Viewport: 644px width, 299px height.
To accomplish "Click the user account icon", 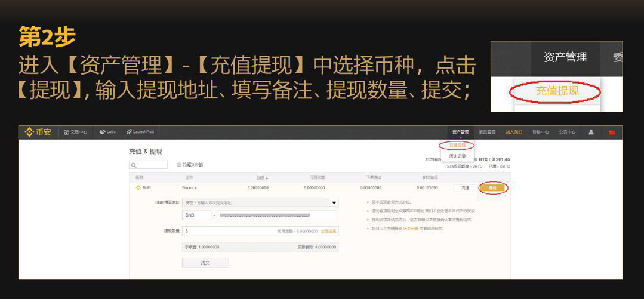I will tap(591, 132).
